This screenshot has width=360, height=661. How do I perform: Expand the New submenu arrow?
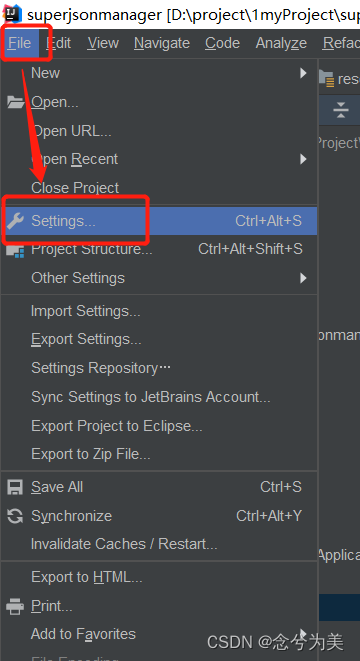(x=303, y=73)
